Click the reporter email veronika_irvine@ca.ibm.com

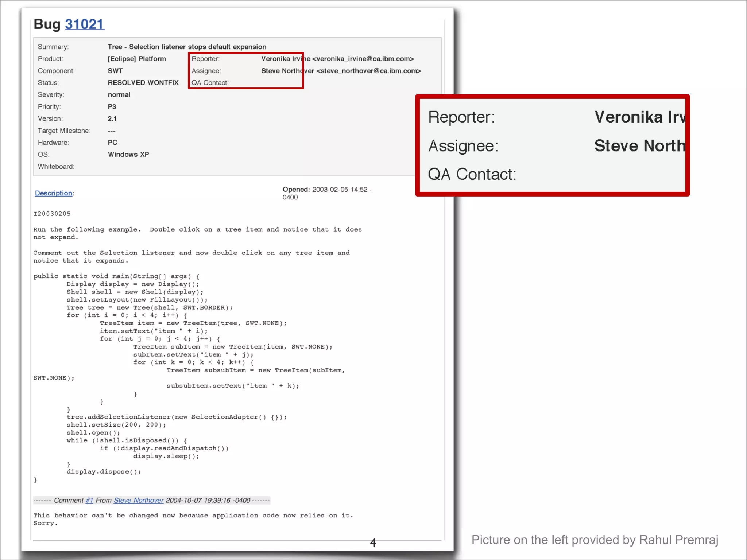coord(363,59)
